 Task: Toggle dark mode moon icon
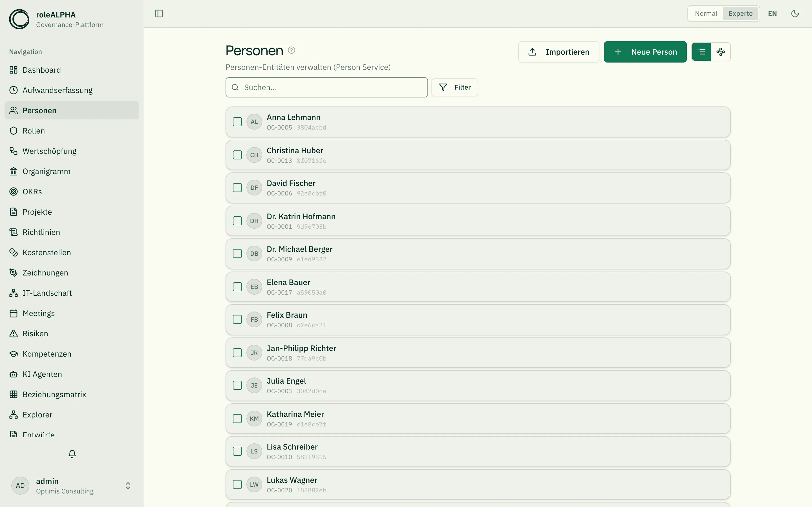click(795, 14)
